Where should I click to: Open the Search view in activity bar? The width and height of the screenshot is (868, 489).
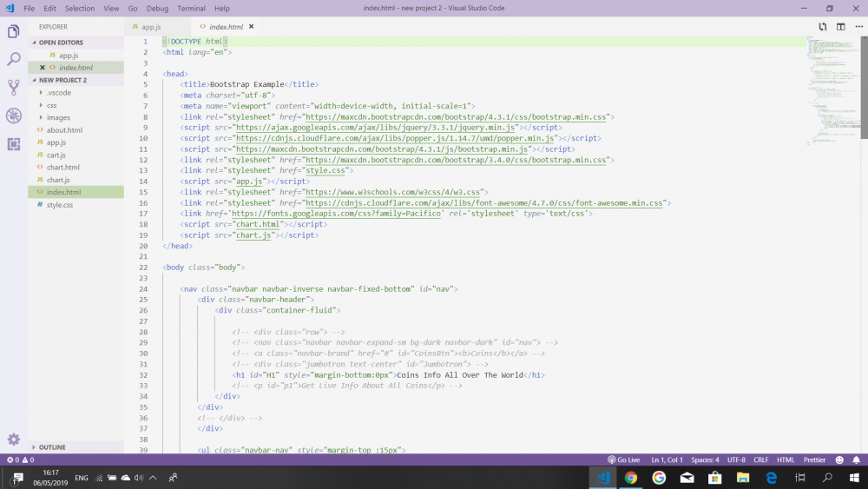click(14, 59)
